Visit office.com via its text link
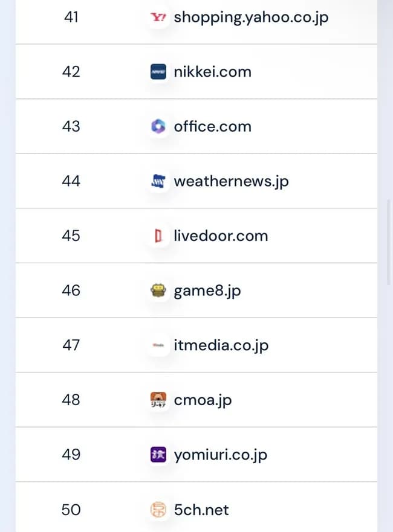 coord(213,126)
